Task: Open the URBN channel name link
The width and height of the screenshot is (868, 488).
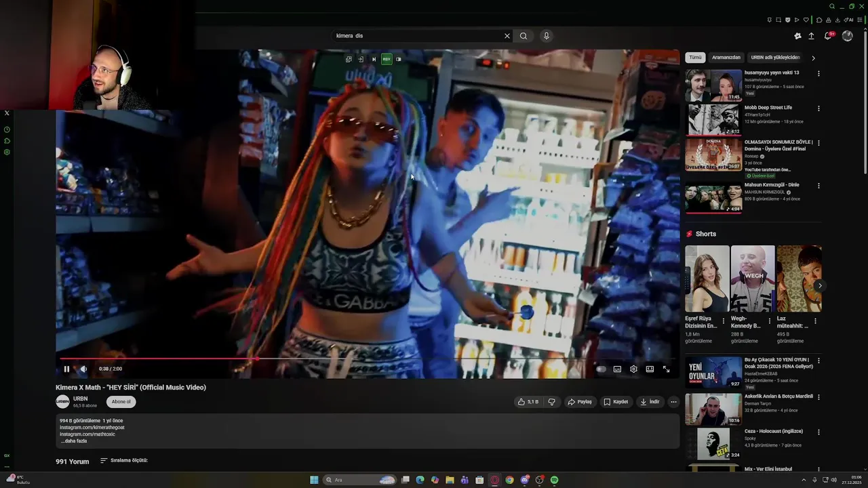Action: 80,399
